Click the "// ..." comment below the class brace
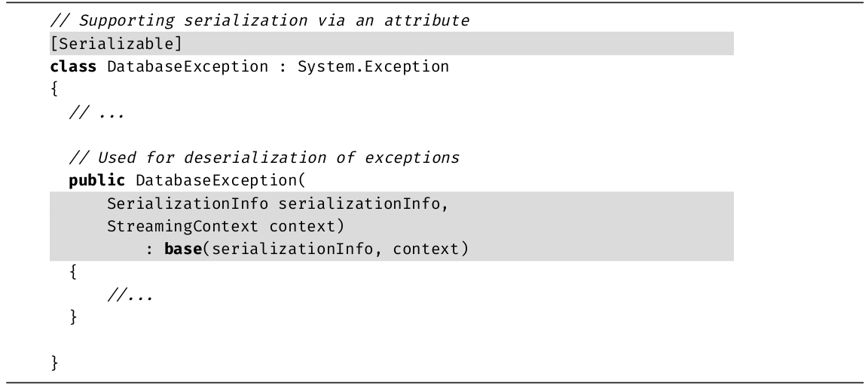The image size is (868, 389). pos(96,113)
